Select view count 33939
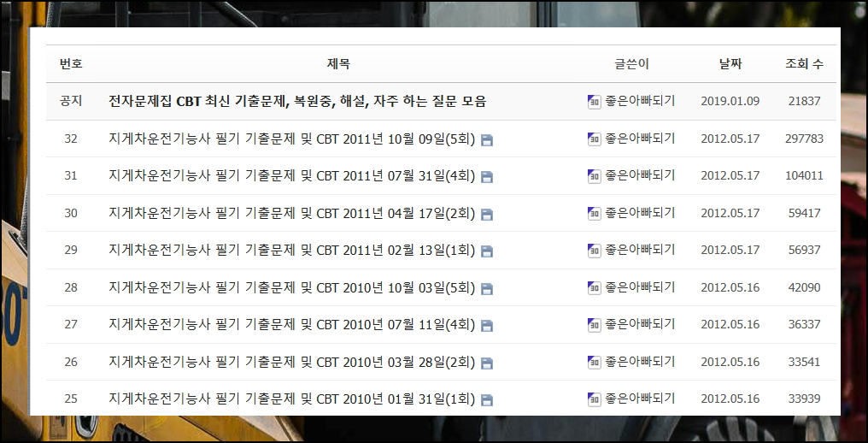Viewport: 868px width, 443px height. click(804, 399)
